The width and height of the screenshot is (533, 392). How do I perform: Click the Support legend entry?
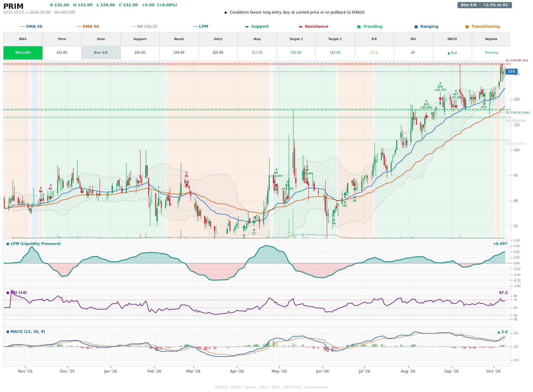(257, 27)
